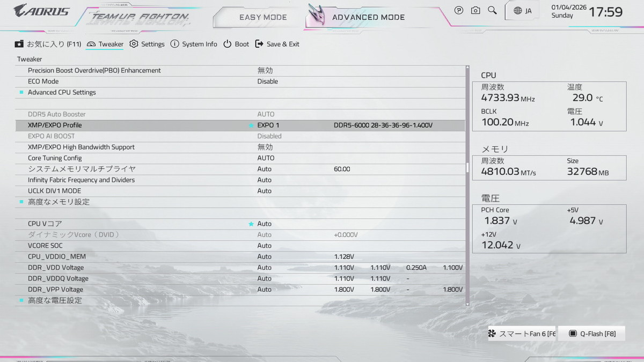The width and height of the screenshot is (644, 362).
Task: Expand 高度な電圧設定 submenu
Action: tap(55, 301)
